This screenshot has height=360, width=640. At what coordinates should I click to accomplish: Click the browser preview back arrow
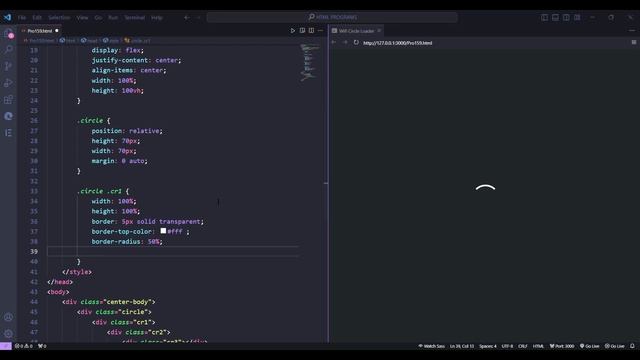click(x=334, y=42)
